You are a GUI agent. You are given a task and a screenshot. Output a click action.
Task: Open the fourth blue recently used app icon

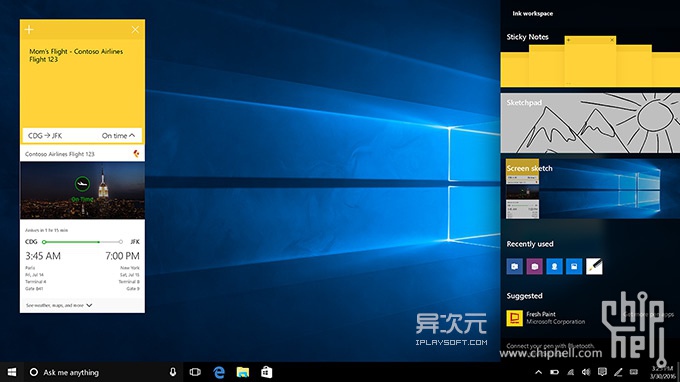click(574, 266)
